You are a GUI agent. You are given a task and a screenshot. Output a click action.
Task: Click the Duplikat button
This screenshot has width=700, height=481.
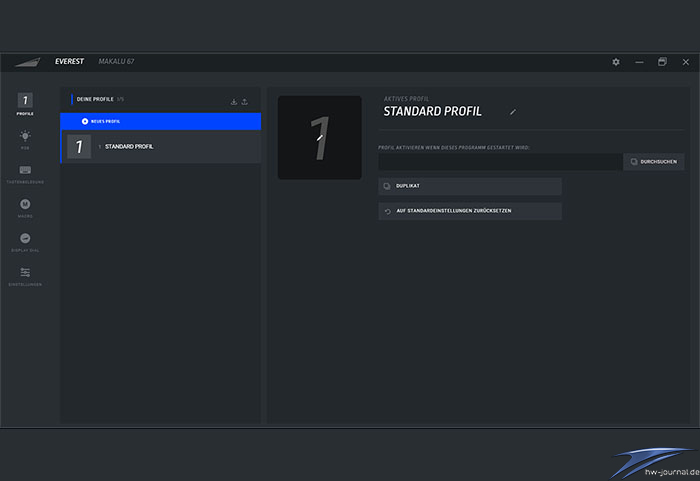(x=470, y=186)
